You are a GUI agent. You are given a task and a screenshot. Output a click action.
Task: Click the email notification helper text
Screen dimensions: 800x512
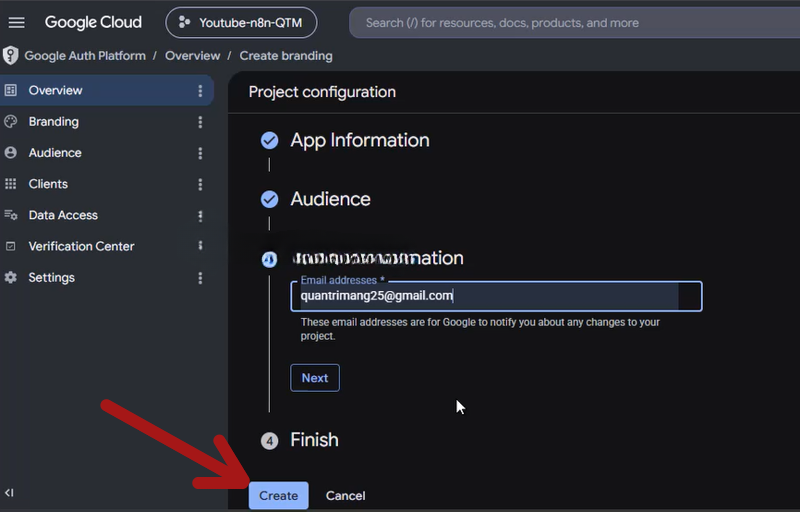click(x=480, y=329)
